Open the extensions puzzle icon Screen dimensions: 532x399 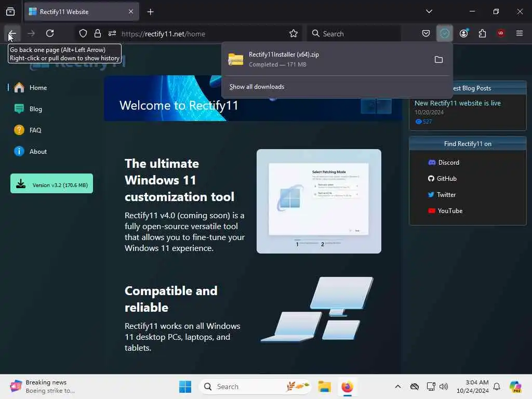coord(482,33)
